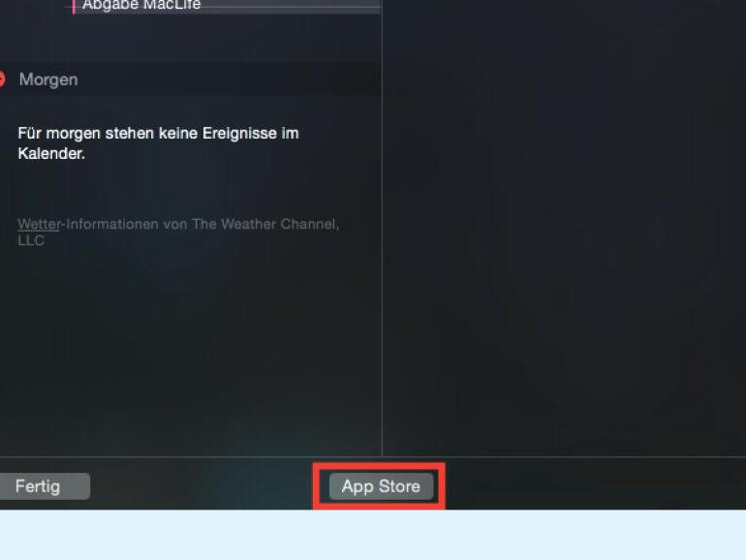
Task: Open the App Store button
Action: tap(381, 486)
